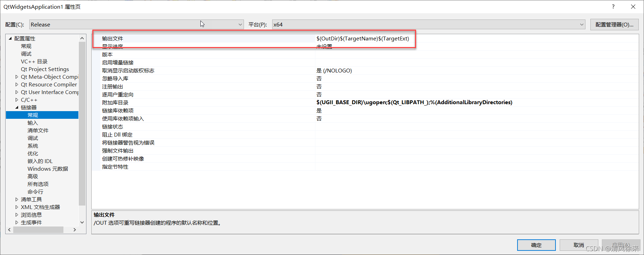Select the 注册输出 property row
Screen dimensions: 644x255
365,86
